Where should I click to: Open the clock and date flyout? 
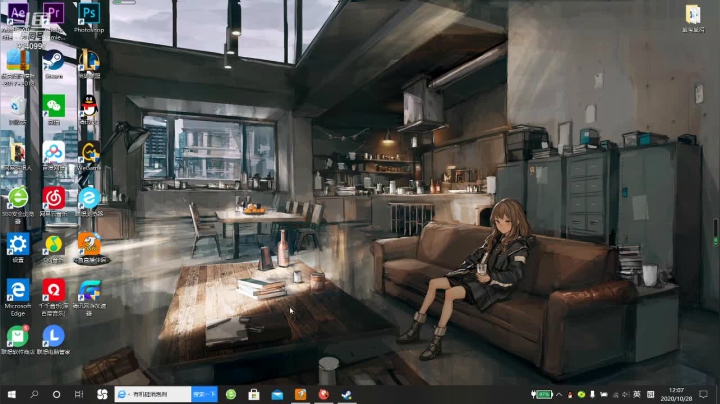point(676,394)
